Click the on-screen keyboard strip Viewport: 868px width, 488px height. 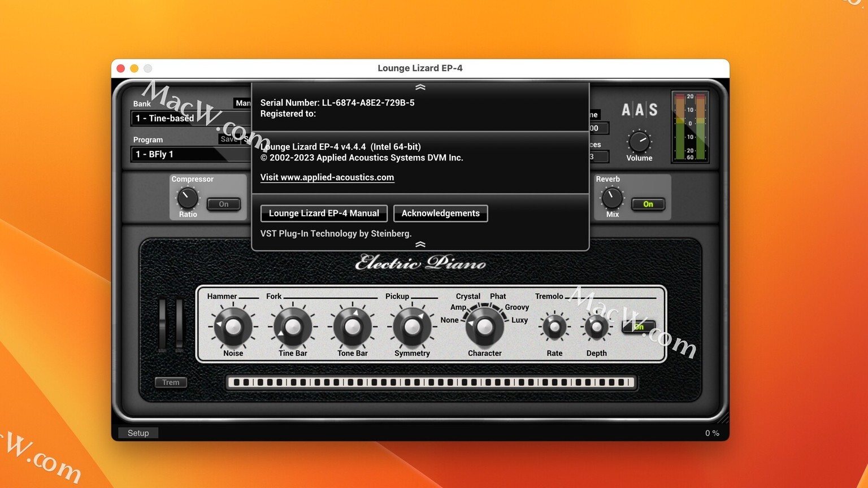(431, 382)
